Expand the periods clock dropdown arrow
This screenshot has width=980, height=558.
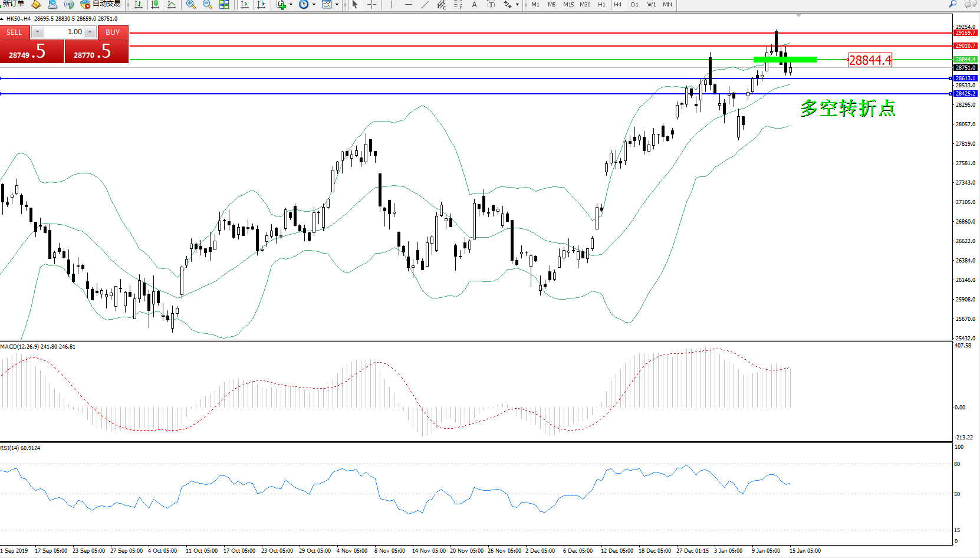(314, 5)
